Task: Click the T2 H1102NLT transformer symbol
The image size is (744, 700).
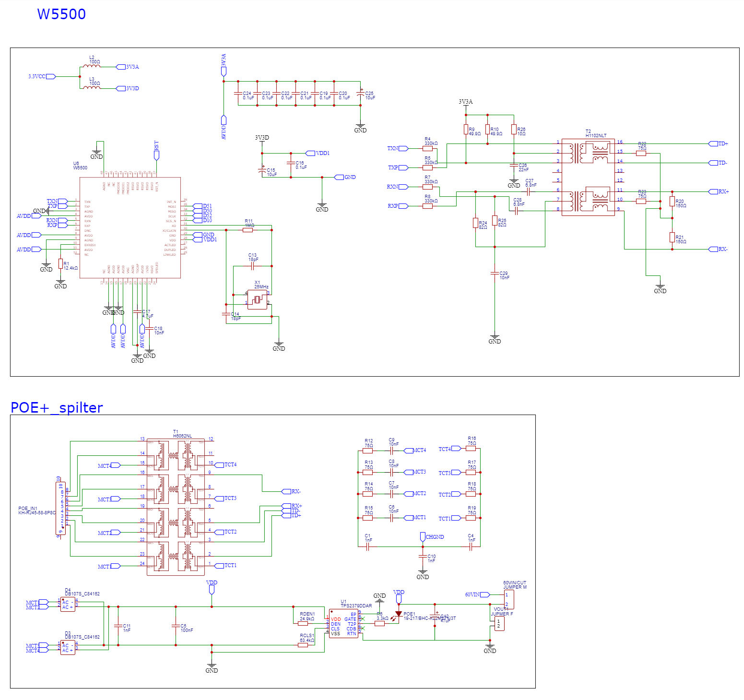Action: (588, 177)
